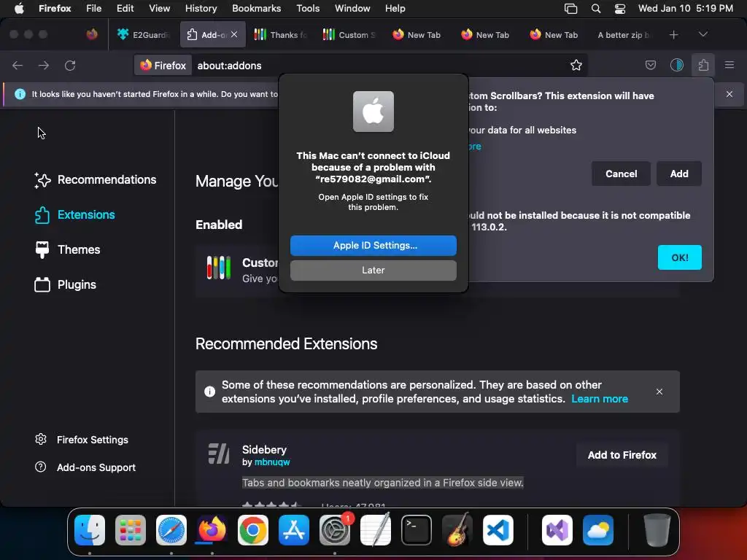Open Visual Studio Code from the Dock
747x560 pixels.
(498, 530)
